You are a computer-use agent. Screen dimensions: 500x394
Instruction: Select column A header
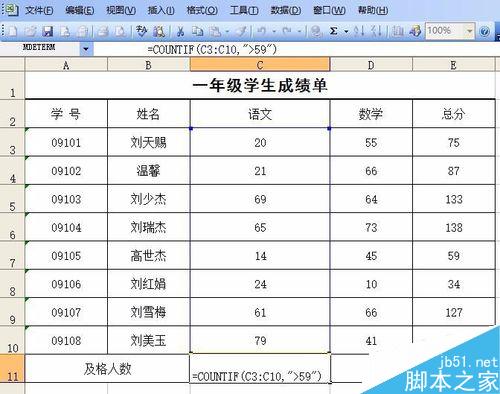point(66,65)
